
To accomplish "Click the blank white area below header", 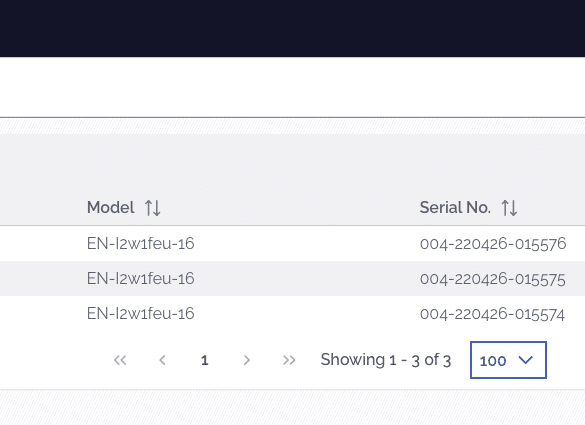I will point(292,87).
